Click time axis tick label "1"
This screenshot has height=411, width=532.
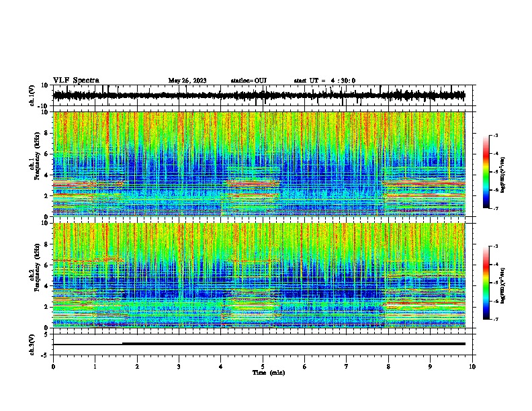click(x=95, y=367)
